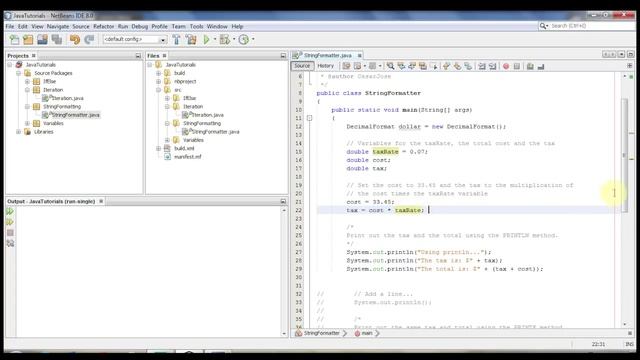Viewport: 640px width, 360px height.
Task: Open the Tools menu
Action: [196, 26]
